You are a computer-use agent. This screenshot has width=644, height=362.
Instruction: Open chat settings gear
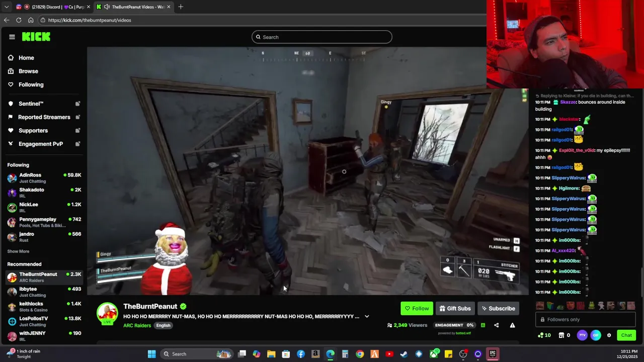[x=609, y=335]
